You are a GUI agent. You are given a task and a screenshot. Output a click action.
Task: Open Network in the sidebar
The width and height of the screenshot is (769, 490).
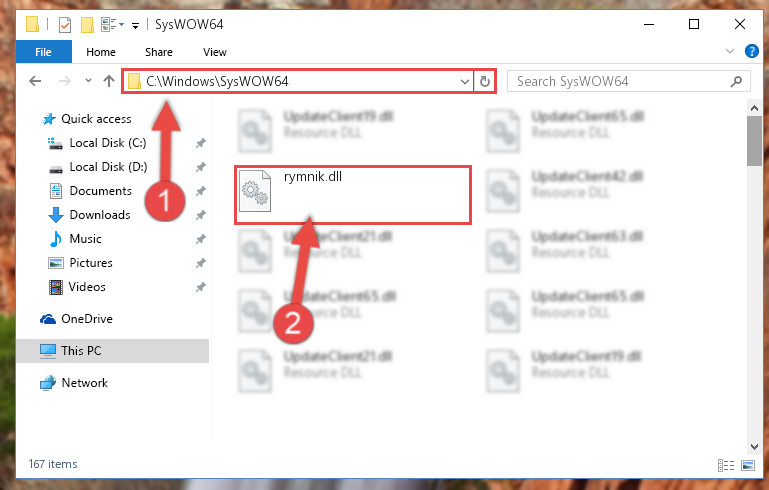point(74,383)
